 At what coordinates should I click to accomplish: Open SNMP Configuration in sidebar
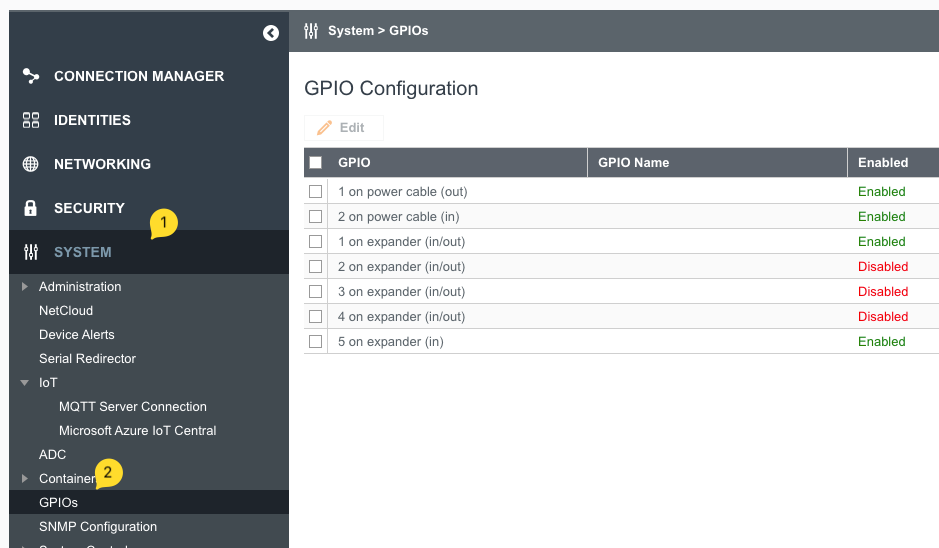point(98,527)
